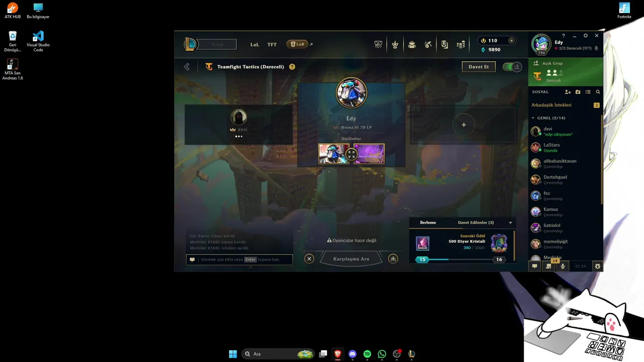Click the document icon beside the Loot hammer
Viewport: 644px width, 362px height.
pos(445,45)
